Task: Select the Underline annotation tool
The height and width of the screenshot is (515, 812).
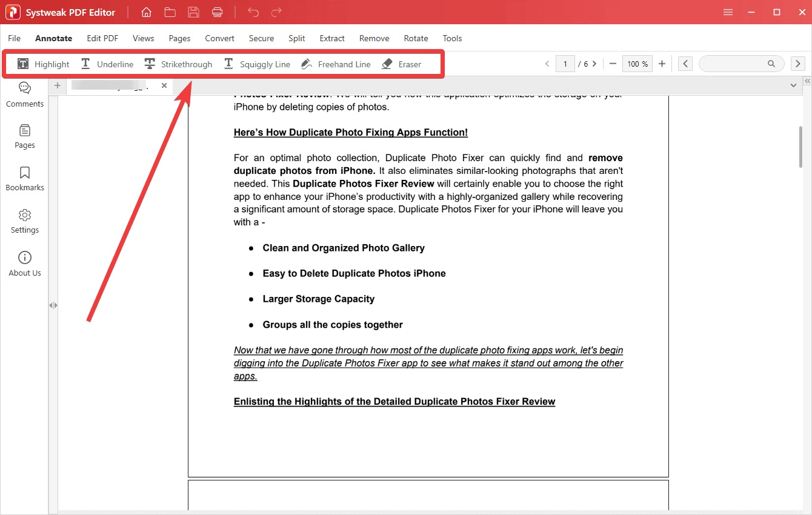Action: 107,64
